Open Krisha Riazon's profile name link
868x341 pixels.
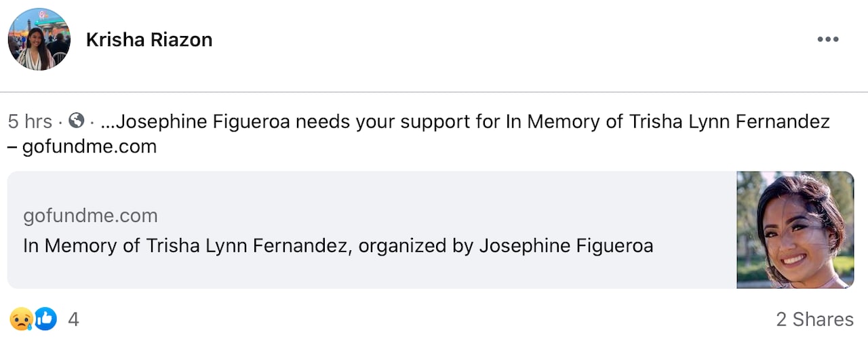point(149,40)
